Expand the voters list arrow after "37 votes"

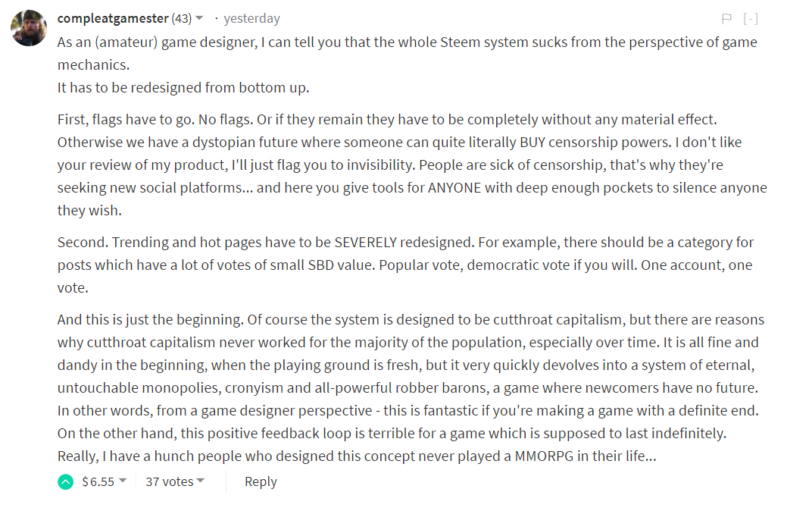[x=201, y=481]
